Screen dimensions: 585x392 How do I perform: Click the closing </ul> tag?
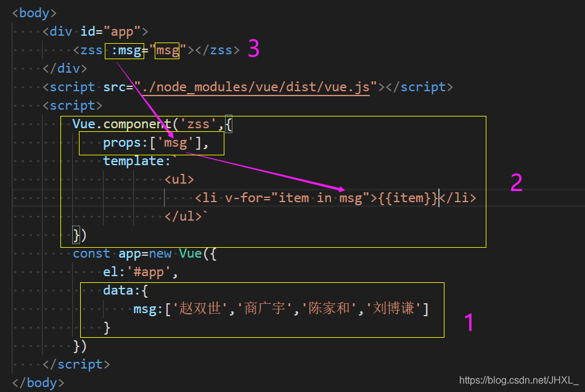pyautogui.click(x=183, y=216)
